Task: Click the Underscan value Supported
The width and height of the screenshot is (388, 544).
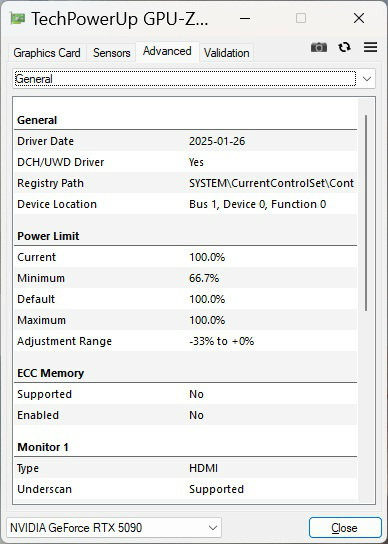Action: [x=217, y=489]
